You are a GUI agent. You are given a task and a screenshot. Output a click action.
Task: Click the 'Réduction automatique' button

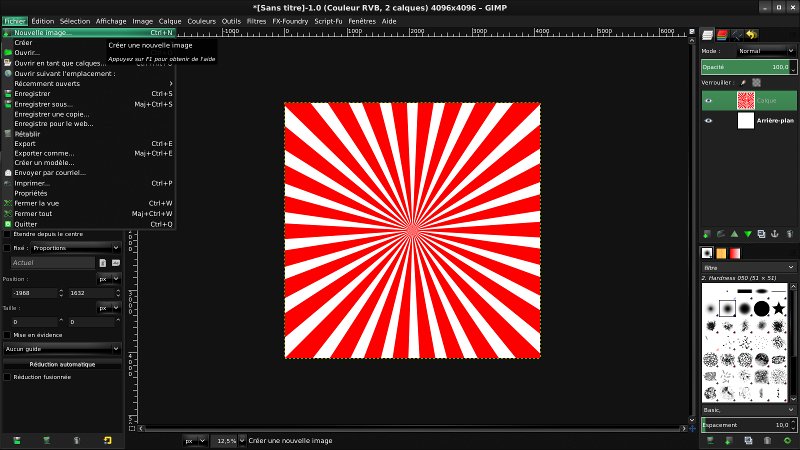point(62,364)
